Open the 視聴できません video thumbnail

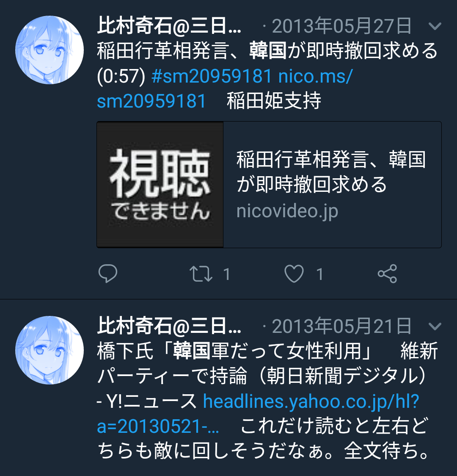click(x=160, y=185)
